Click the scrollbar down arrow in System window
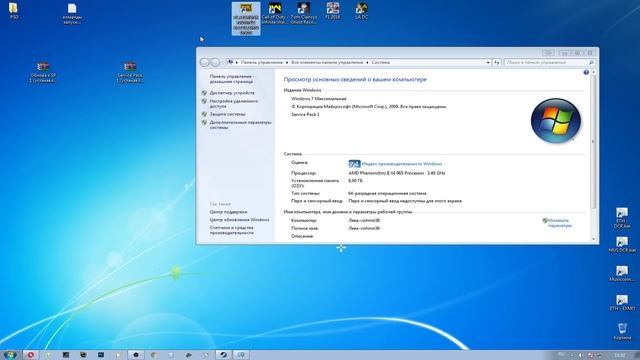The width and height of the screenshot is (640, 360). (593, 239)
